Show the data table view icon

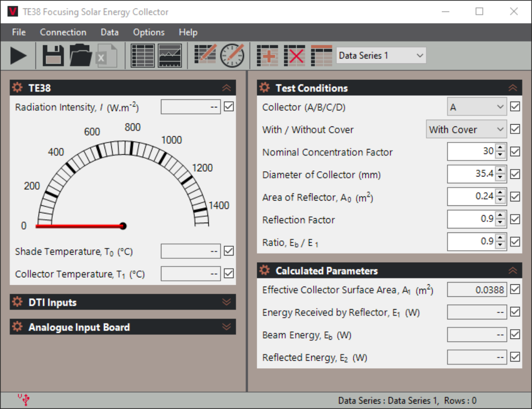pyautogui.click(x=143, y=56)
